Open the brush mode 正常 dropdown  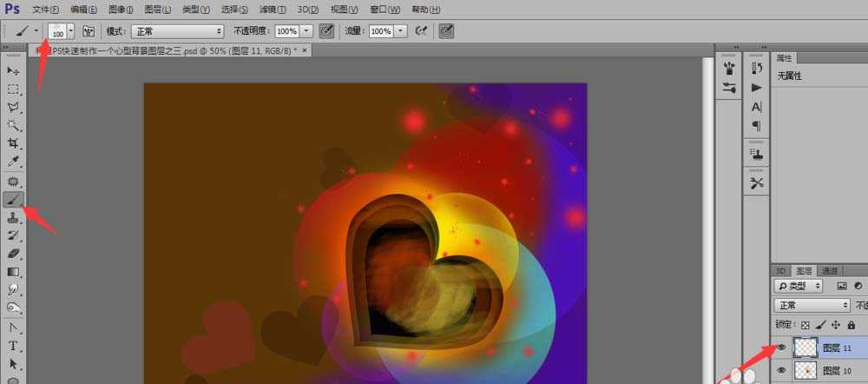(x=177, y=31)
